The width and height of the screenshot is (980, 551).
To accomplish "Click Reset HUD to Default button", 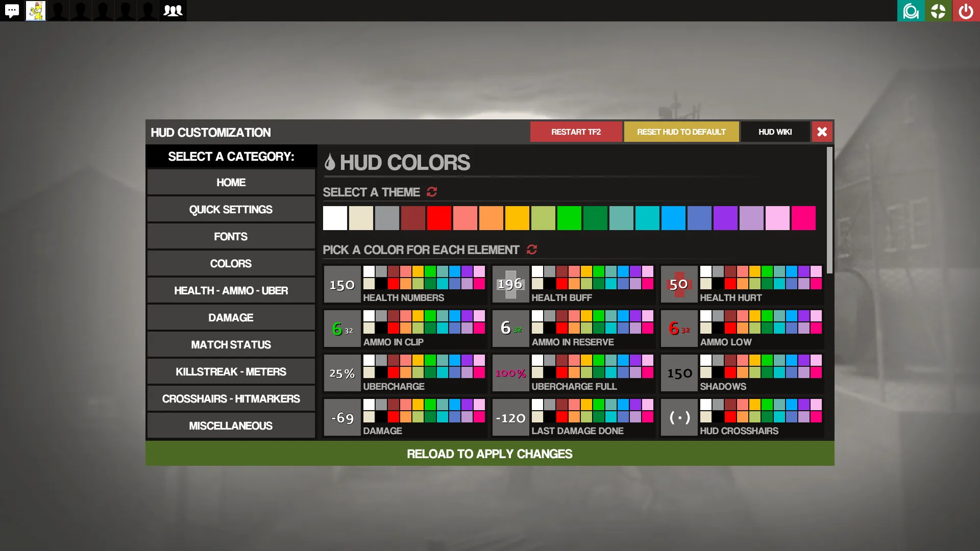I will point(681,132).
